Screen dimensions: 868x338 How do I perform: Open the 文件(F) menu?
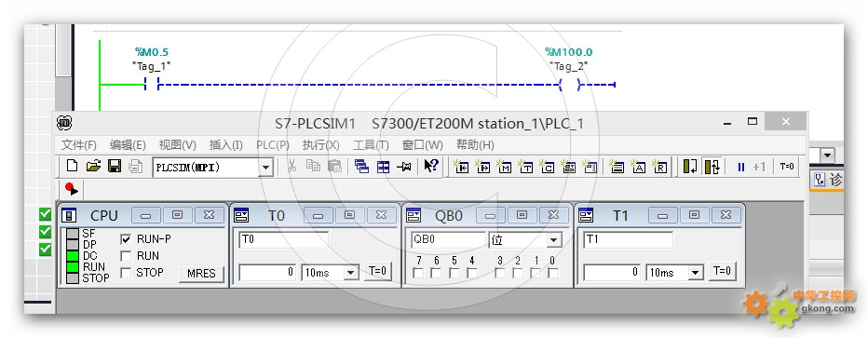pyautogui.click(x=79, y=145)
